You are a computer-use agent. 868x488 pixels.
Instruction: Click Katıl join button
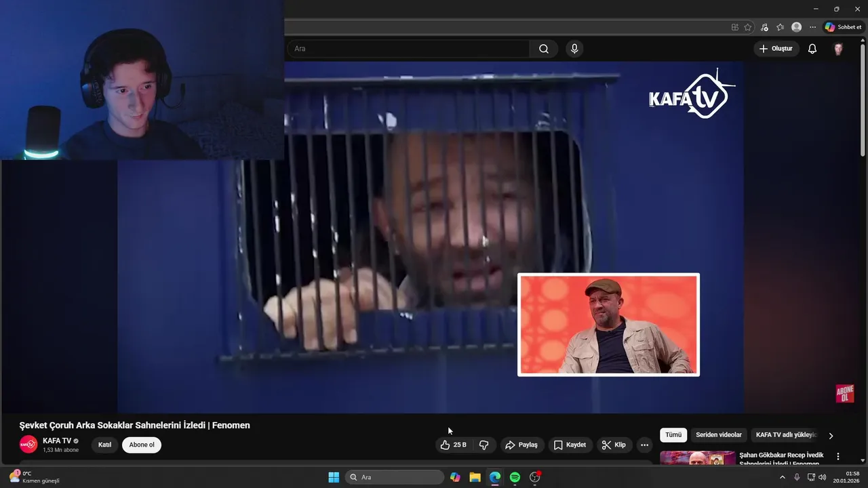coord(104,445)
